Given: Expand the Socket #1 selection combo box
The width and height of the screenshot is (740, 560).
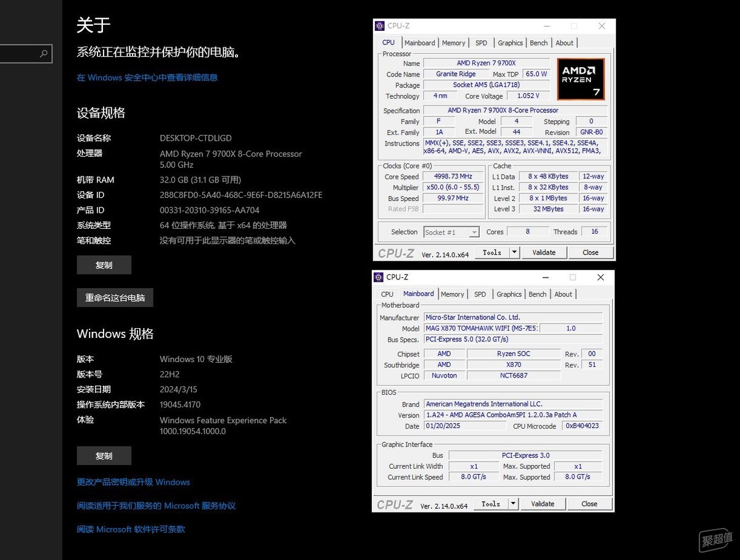Looking at the screenshot, I should click(x=451, y=232).
